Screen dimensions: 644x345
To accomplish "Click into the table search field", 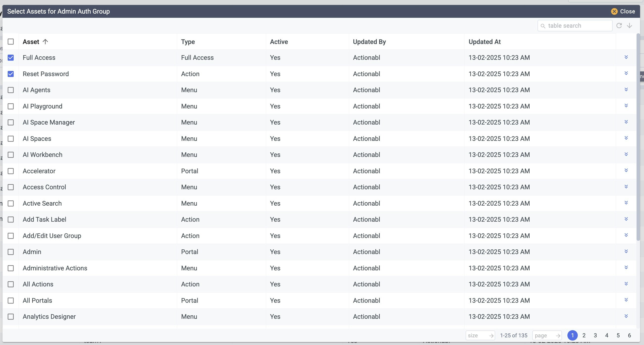I will [x=578, y=26].
